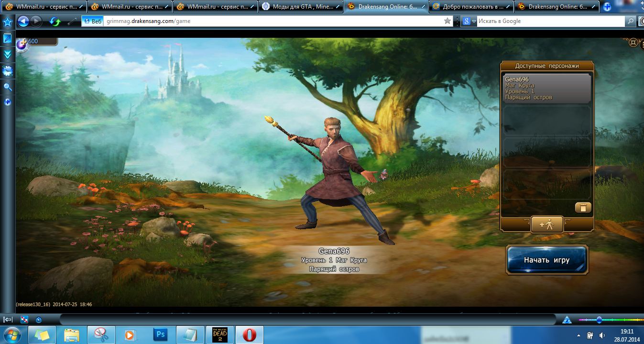The image size is (644, 344).
Task: Click the purple Andermant gem with plus
Action: pyautogui.click(x=22, y=44)
